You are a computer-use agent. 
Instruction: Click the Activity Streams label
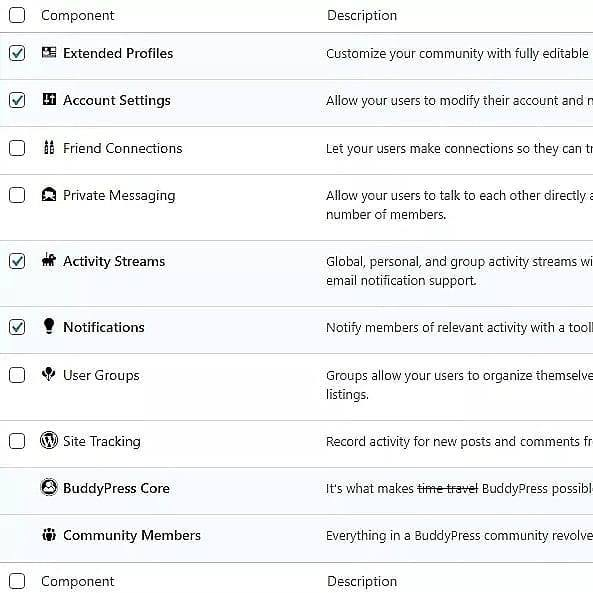(114, 262)
